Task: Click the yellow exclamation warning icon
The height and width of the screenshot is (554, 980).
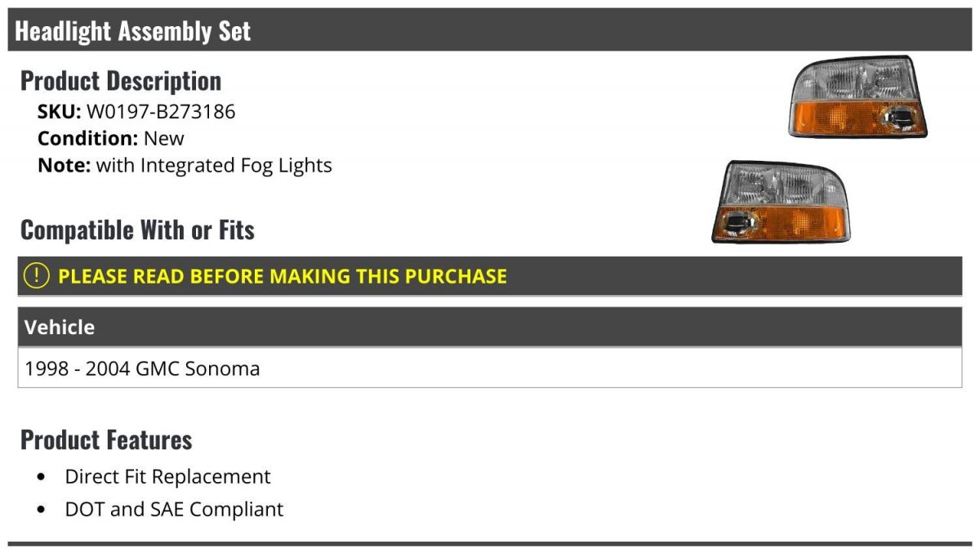Action: point(37,276)
